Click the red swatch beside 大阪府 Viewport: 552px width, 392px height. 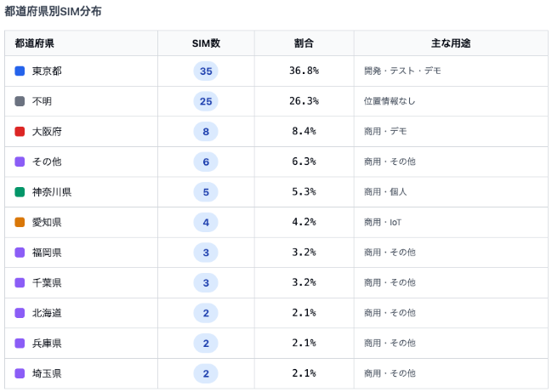click(x=20, y=132)
